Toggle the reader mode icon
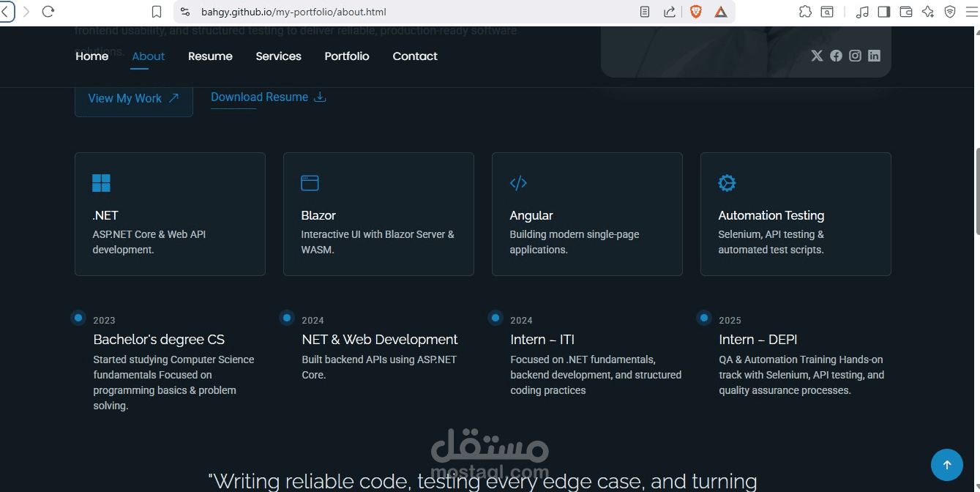 point(644,12)
